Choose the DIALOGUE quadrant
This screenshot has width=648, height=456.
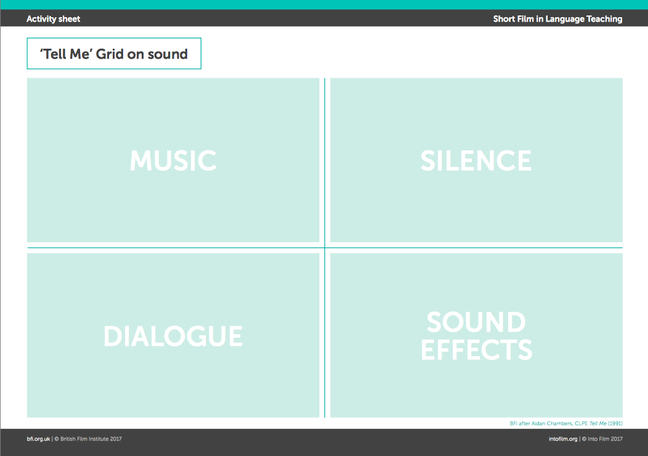point(173,336)
